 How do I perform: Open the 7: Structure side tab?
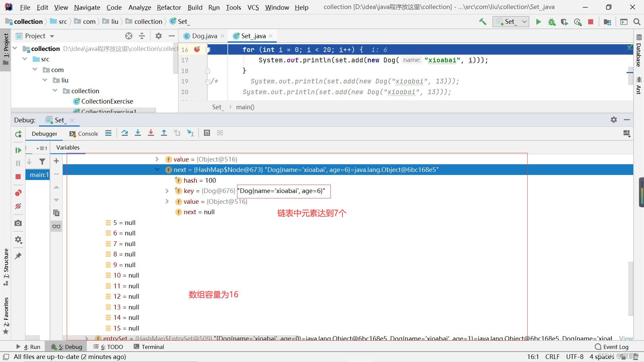[x=6, y=267]
